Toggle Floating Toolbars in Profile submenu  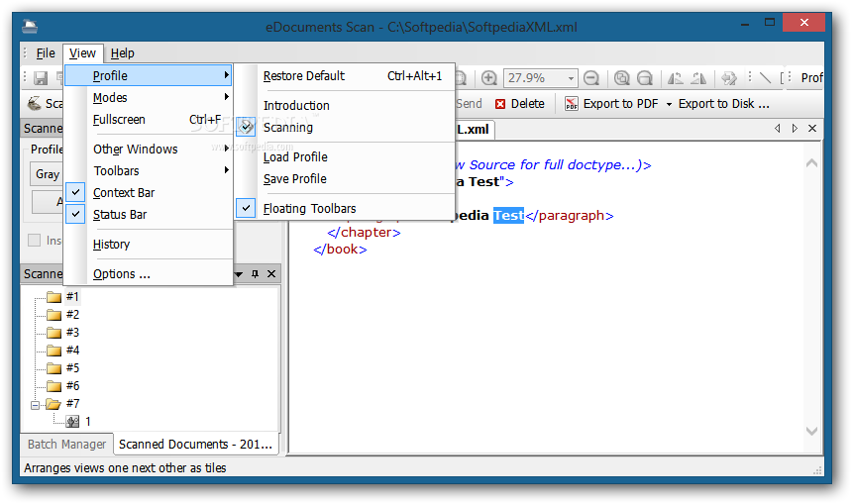[345, 209]
